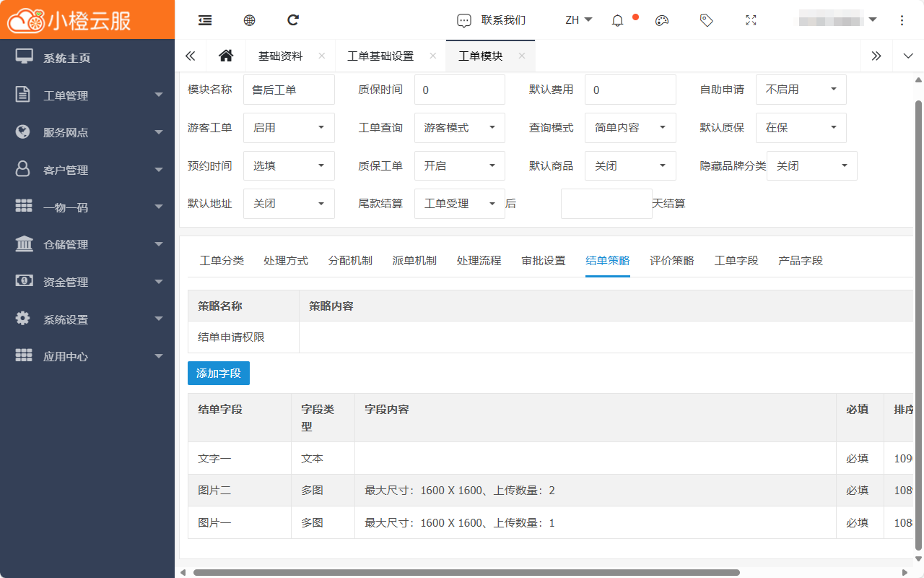The image size is (924, 578).
Task: Open the 尾款结算 dropdown
Action: click(459, 204)
